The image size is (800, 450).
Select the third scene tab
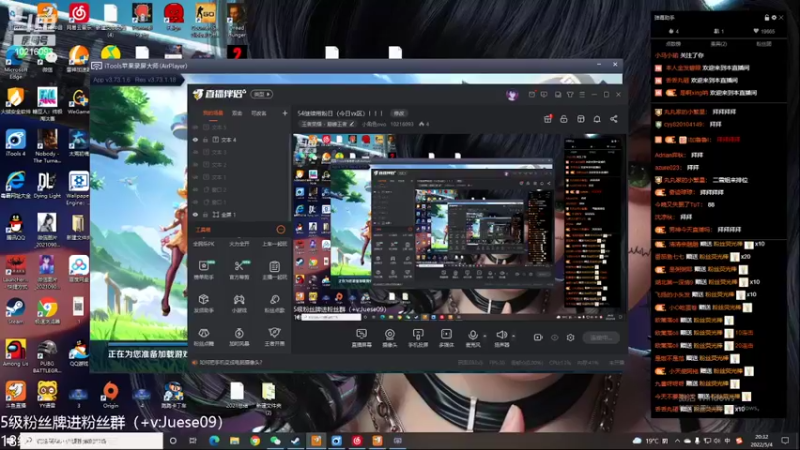pyautogui.click(x=259, y=113)
